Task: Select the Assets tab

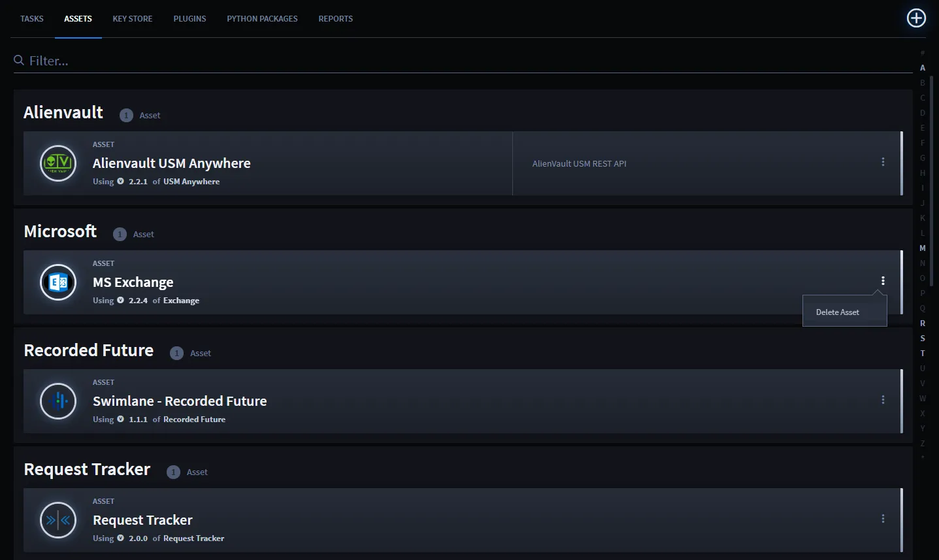Action: (78, 19)
